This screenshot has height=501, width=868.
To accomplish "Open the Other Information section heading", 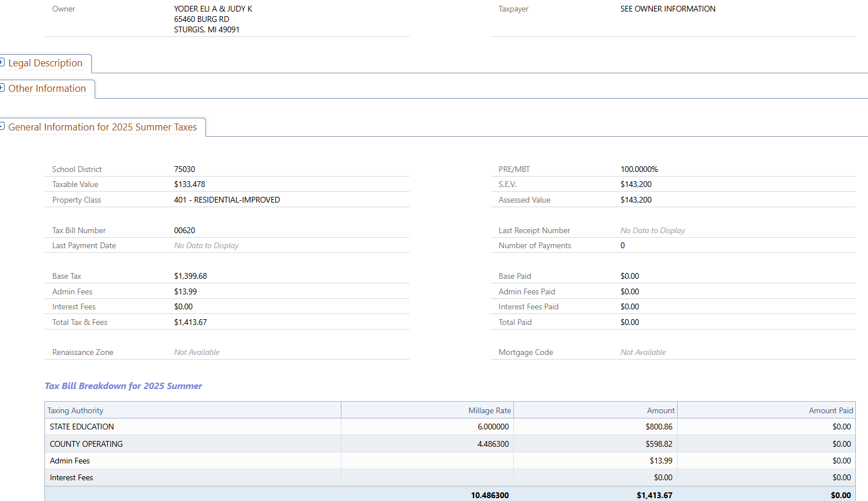I will coord(47,89).
